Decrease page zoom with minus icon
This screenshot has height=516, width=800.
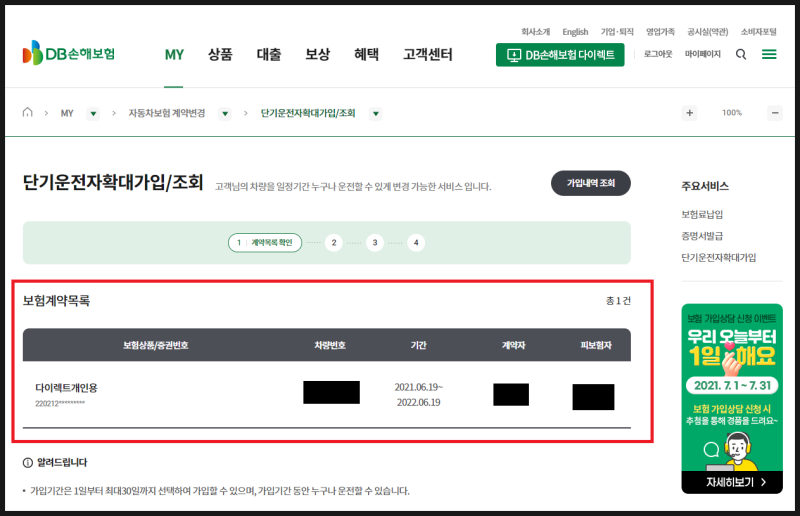point(774,113)
